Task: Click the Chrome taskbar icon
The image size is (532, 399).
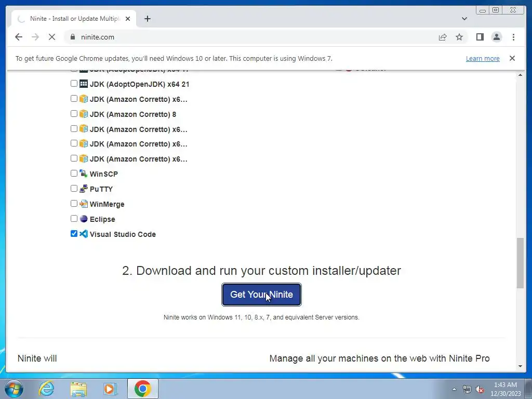Action: pos(142,389)
